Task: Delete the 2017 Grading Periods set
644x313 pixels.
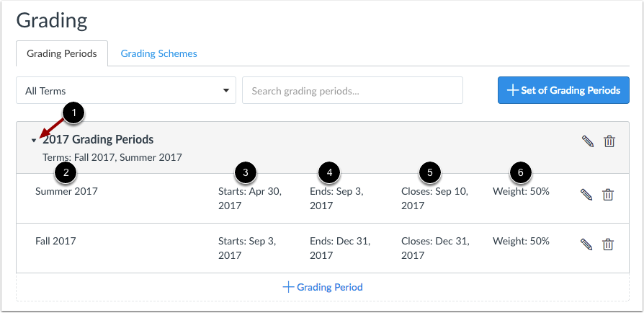Action: [609, 141]
